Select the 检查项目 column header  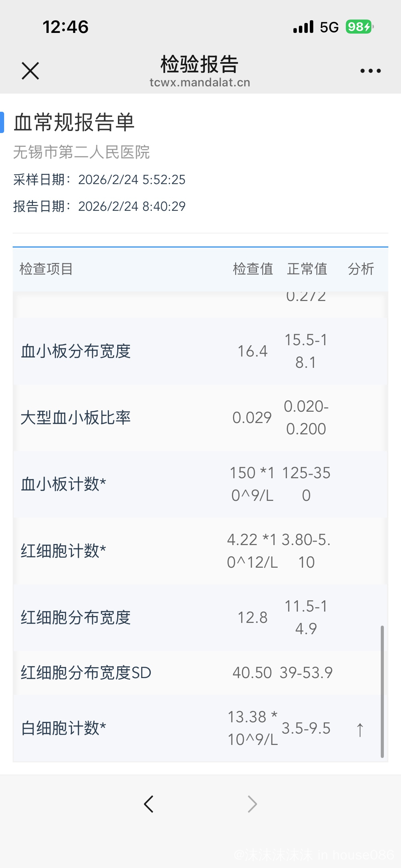click(x=46, y=269)
